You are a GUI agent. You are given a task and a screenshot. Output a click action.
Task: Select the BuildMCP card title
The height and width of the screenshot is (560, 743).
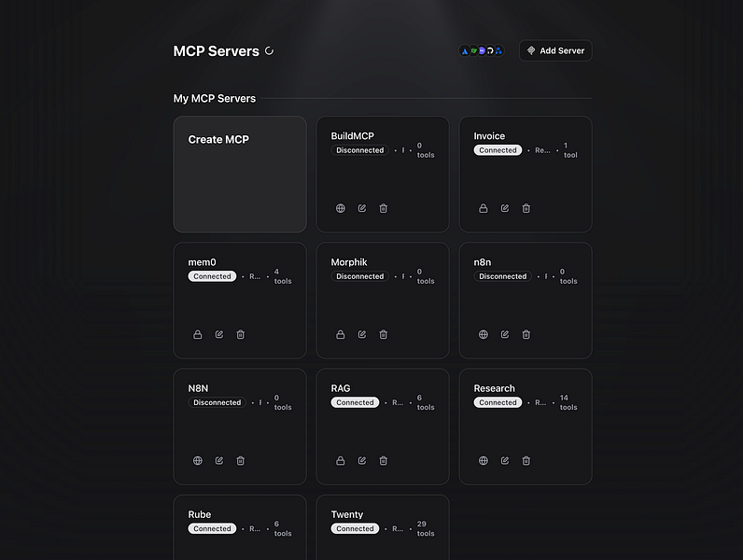353,136
